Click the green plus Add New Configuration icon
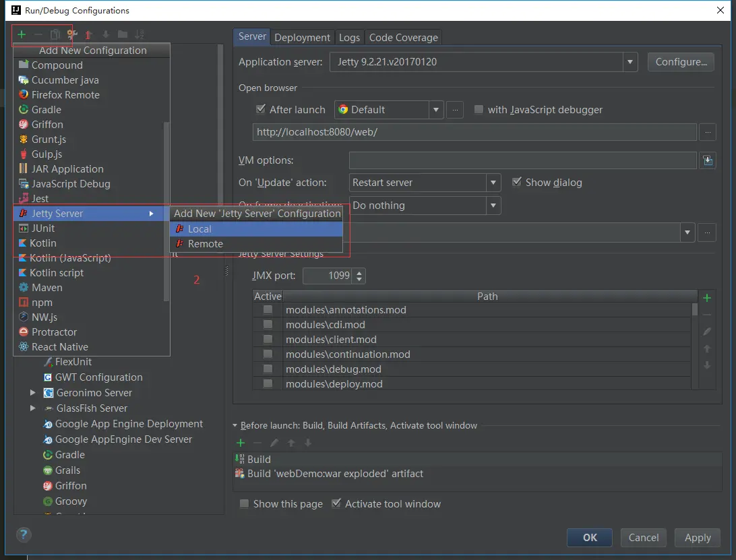Image resolution: width=736 pixels, height=560 pixels. click(22, 34)
